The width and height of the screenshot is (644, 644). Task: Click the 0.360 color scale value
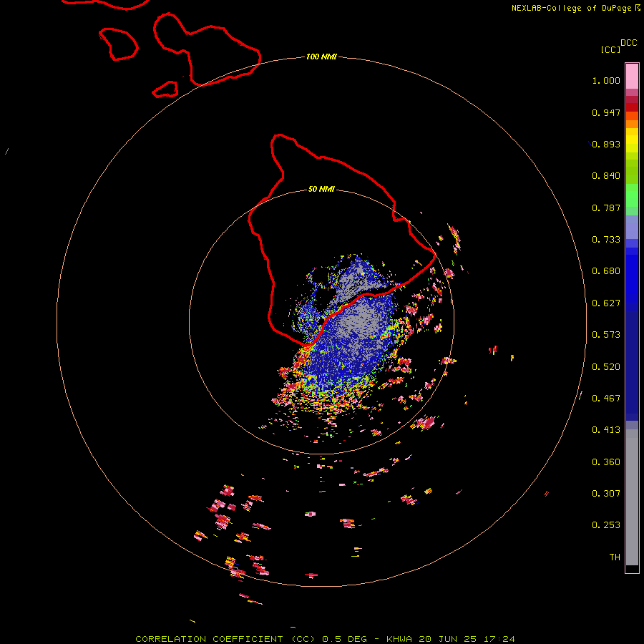coord(606,462)
